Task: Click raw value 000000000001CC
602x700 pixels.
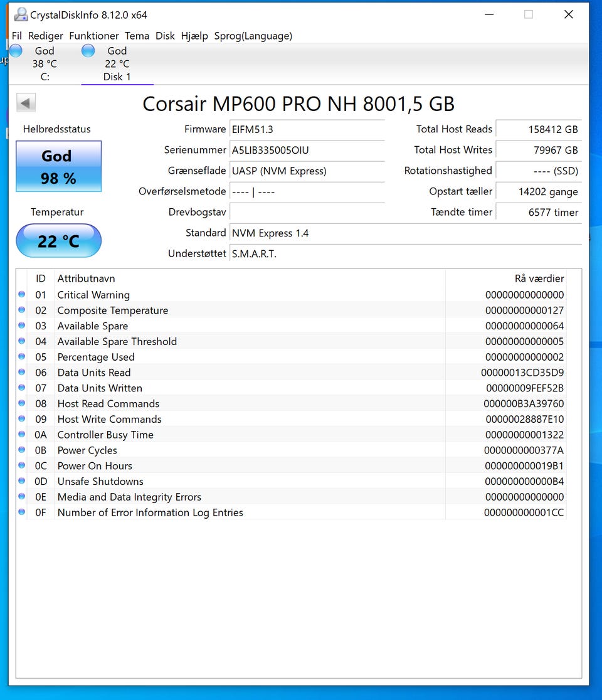Action: coord(524,512)
